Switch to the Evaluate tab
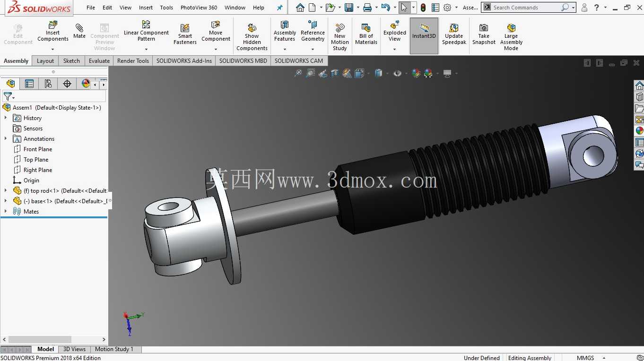 coord(99,60)
